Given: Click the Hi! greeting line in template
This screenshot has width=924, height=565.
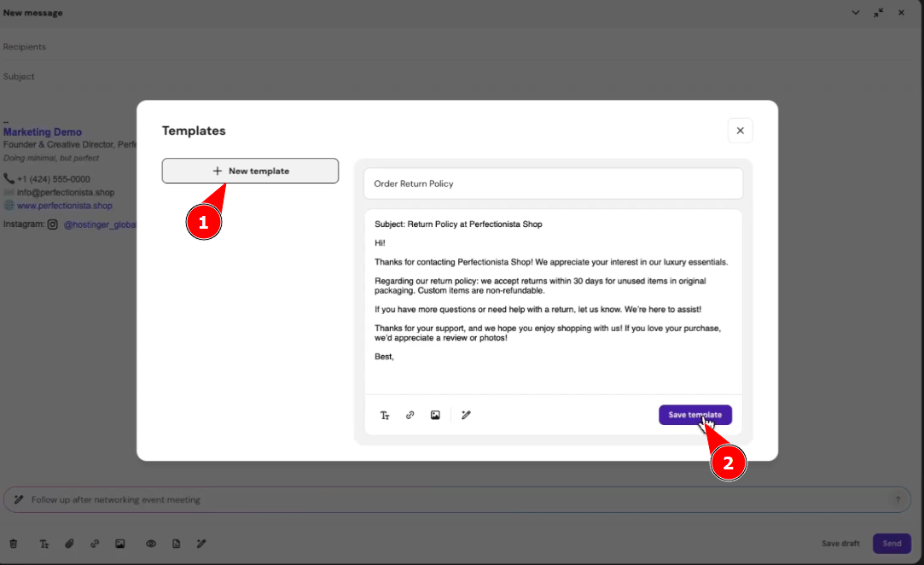Looking at the screenshot, I should point(380,243).
